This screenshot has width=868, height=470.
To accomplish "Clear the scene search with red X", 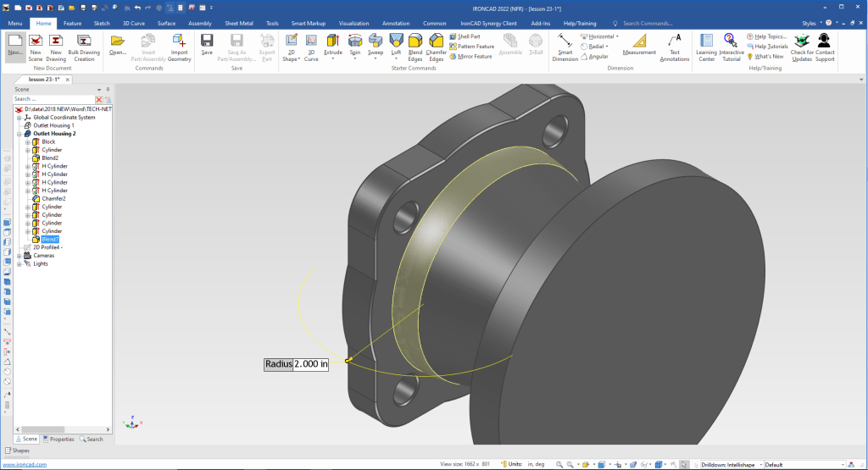I will point(98,99).
